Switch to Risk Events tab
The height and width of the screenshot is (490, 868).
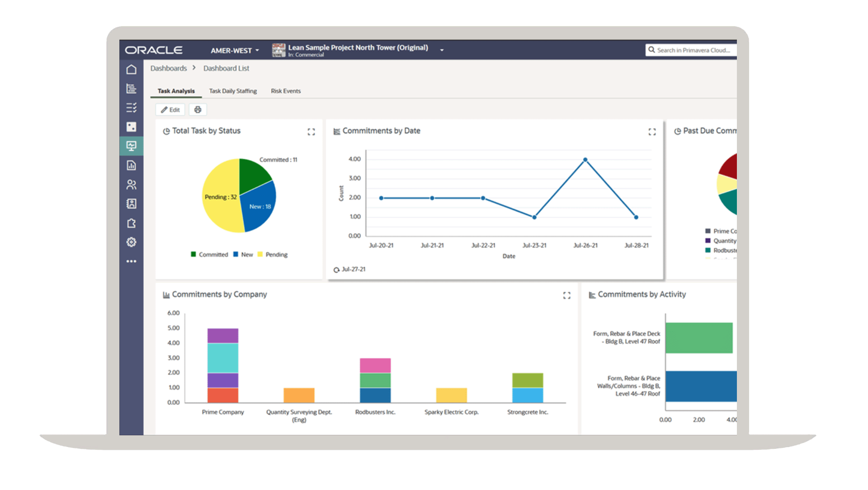pyautogui.click(x=286, y=91)
